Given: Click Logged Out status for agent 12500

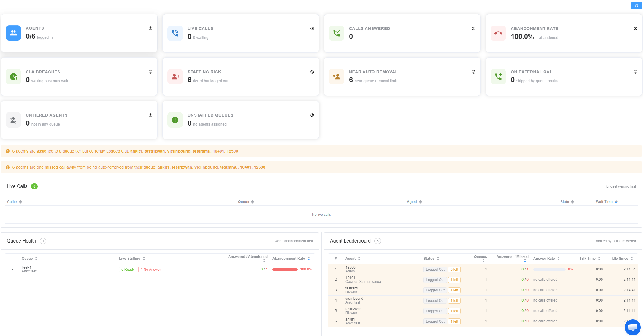Looking at the screenshot, I should tap(435, 270).
